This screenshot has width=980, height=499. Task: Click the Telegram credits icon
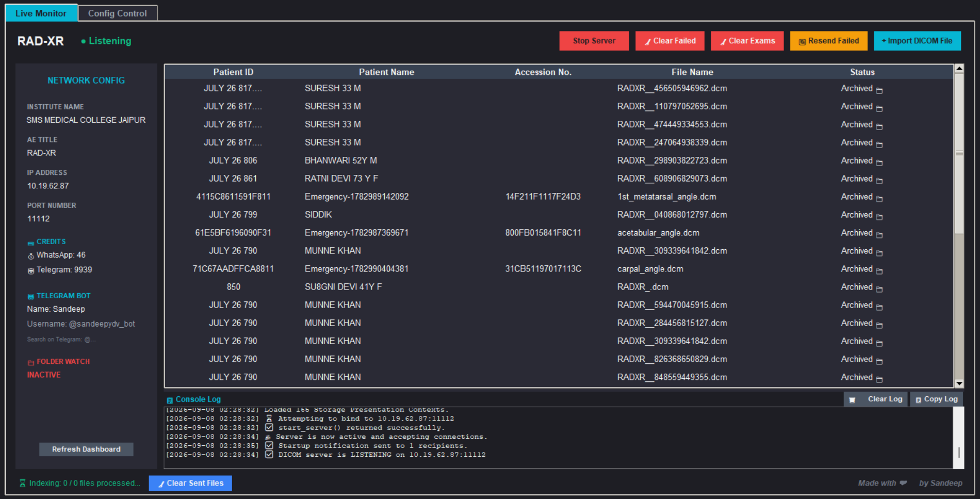(31, 271)
